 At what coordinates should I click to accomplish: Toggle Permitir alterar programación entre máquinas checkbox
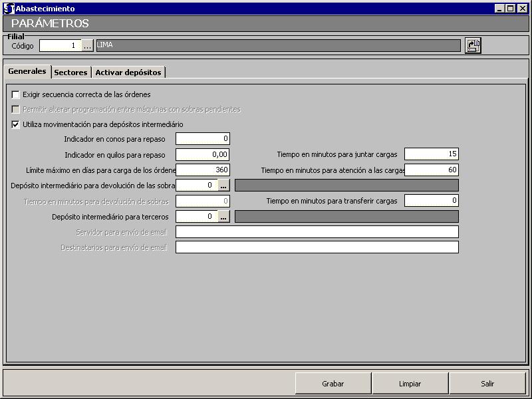tap(16, 109)
